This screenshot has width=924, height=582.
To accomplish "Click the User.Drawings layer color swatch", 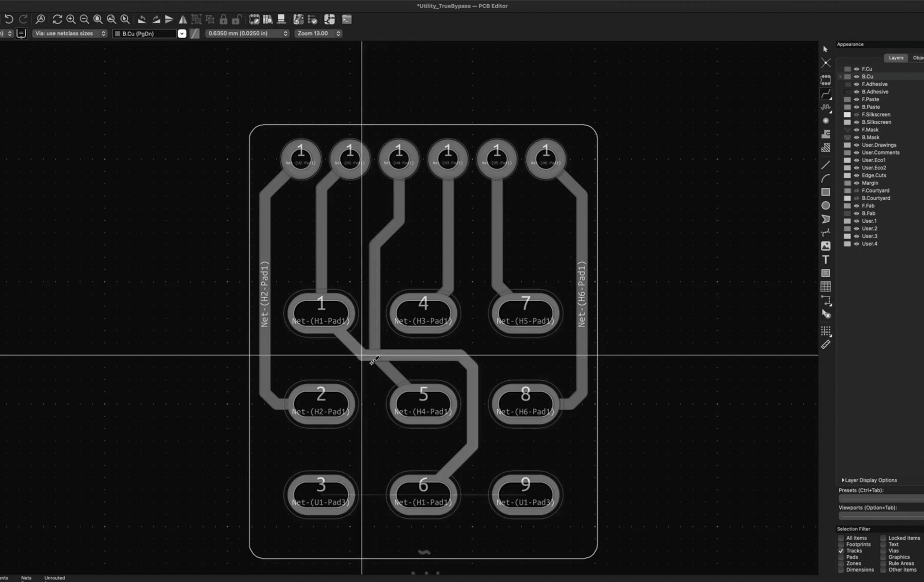I will point(848,145).
